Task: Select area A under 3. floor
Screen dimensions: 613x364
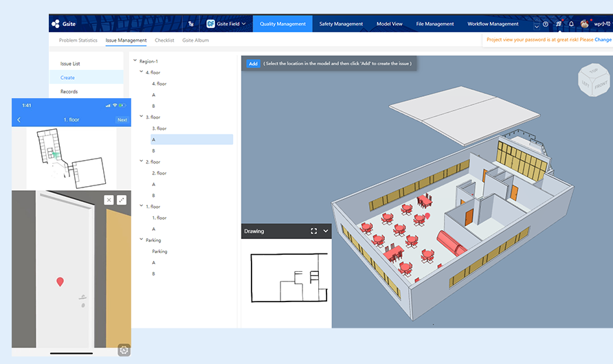Action: [154, 139]
